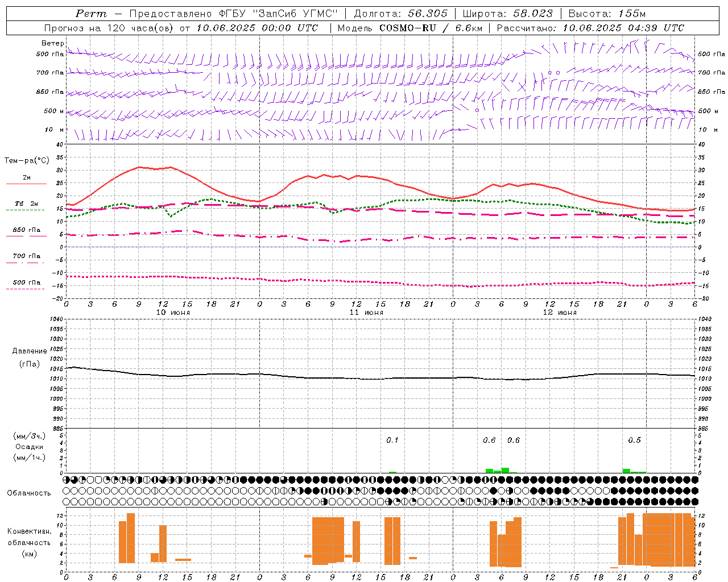The width and height of the screenshot is (728, 582).
Task: Click the "11 июня" date label
Action: coord(366,313)
